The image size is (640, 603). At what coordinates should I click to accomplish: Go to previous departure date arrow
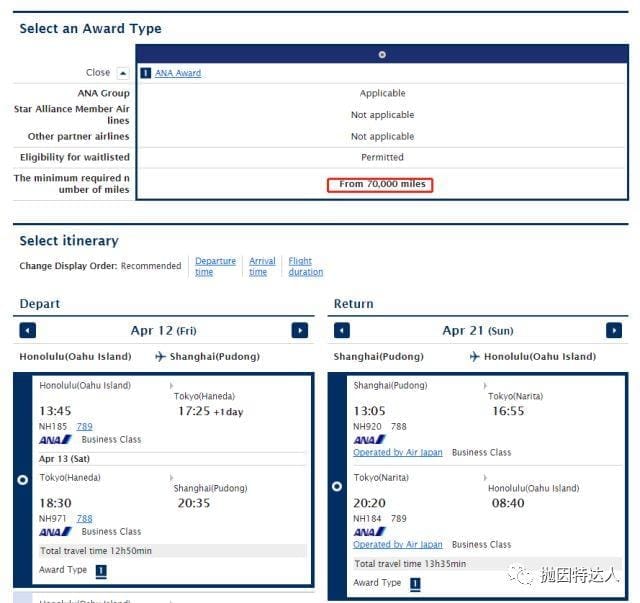pos(28,331)
